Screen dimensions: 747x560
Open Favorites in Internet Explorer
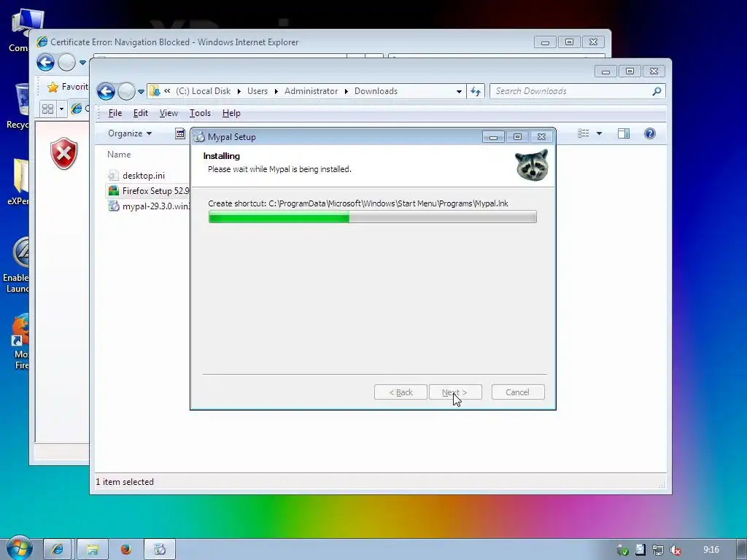[x=68, y=87]
